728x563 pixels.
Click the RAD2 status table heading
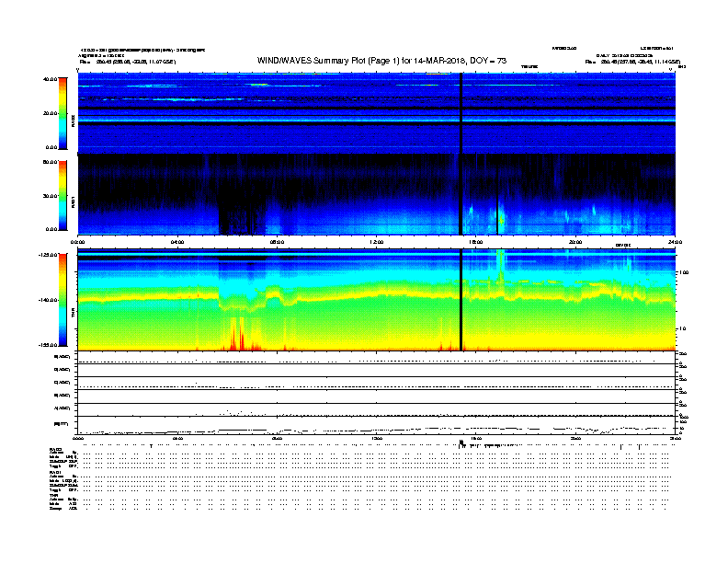[55, 450]
